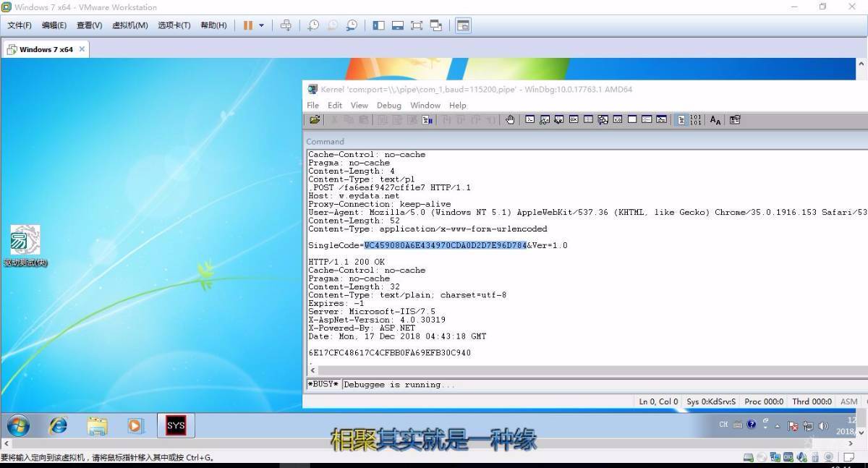
Task: Open the Call Stack window toolbar icon
Action: (x=603, y=120)
